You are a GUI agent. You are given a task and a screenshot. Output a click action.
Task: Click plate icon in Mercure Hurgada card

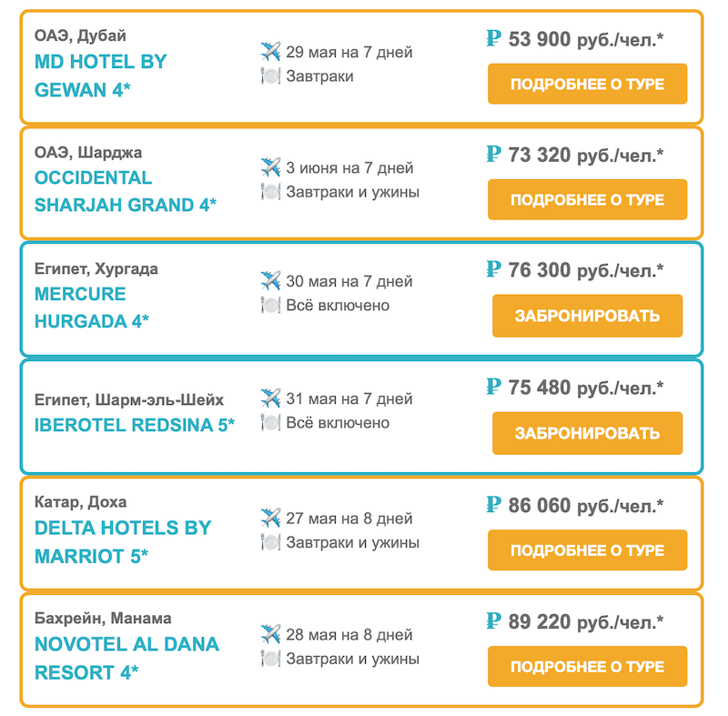(x=270, y=305)
